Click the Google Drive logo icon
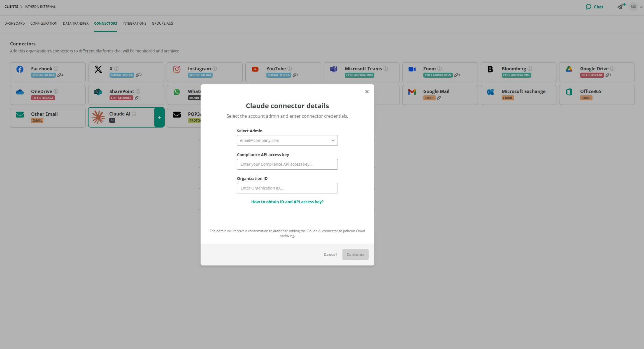Image resolution: width=644 pixels, height=349 pixels. (x=569, y=69)
